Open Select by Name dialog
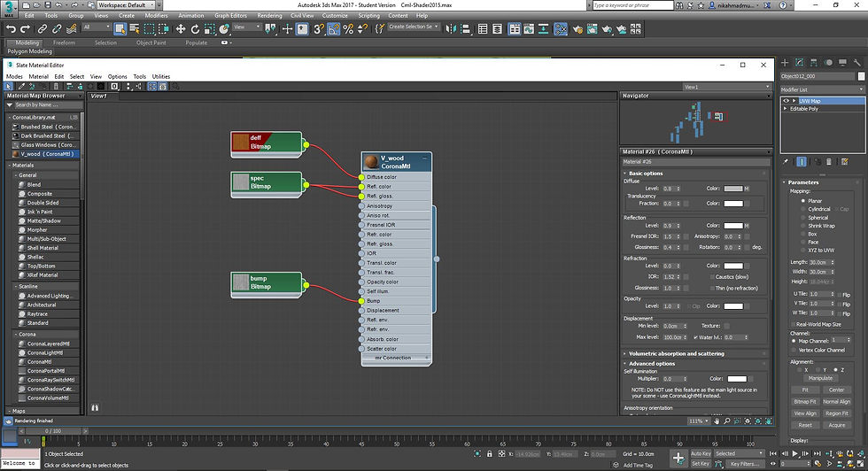The width and height of the screenshot is (868, 471). 134,29
